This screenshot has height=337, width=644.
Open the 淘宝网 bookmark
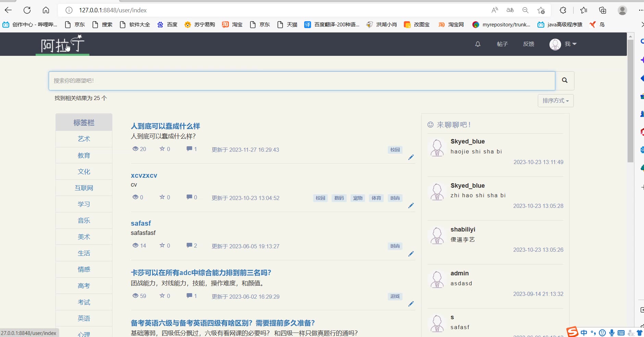(x=451, y=24)
